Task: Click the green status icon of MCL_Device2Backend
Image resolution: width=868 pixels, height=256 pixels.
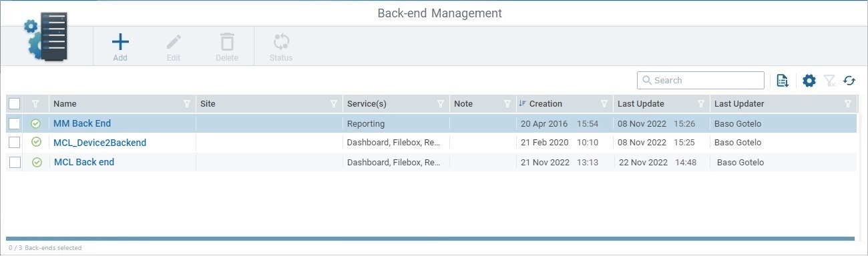Action: [36, 142]
